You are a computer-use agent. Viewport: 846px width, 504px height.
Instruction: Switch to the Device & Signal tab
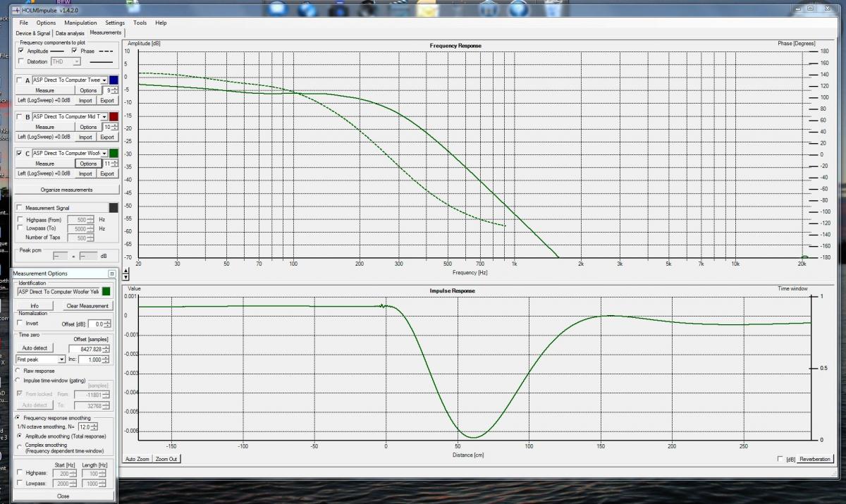pyautogui.click(x=33, y=33)
